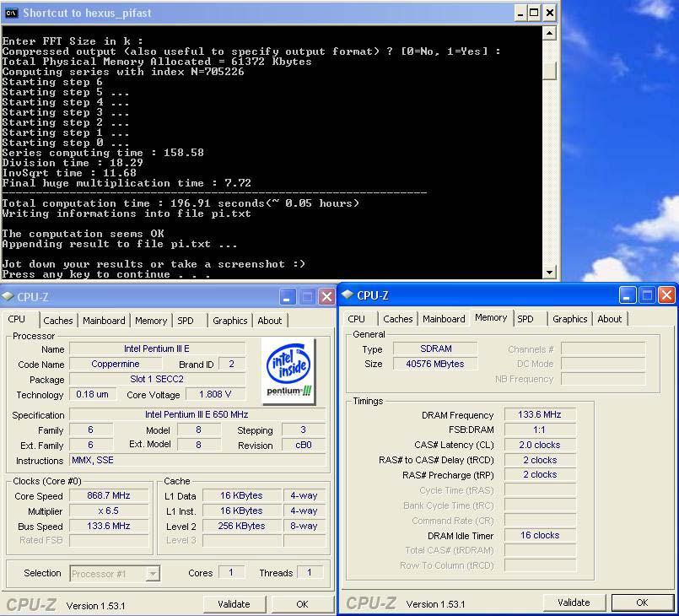
Task: Select CPU tab in left CPU-Z window
Action: coord(17,319)
